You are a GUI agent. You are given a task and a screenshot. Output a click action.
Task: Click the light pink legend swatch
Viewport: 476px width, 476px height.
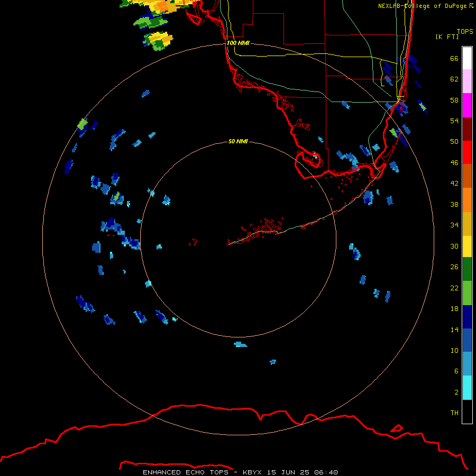(x=467, y=81)
